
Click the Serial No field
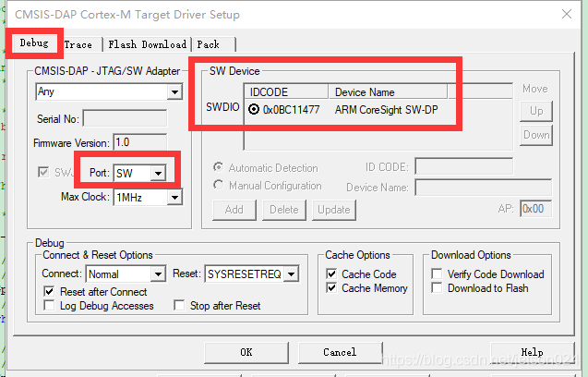pyautogui.click(x=125, y=119)
